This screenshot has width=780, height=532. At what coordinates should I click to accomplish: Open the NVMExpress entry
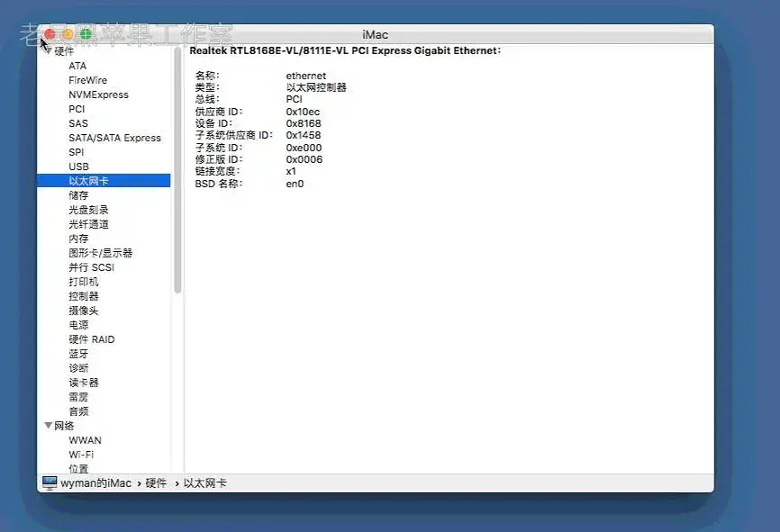[x=98, y=95]
